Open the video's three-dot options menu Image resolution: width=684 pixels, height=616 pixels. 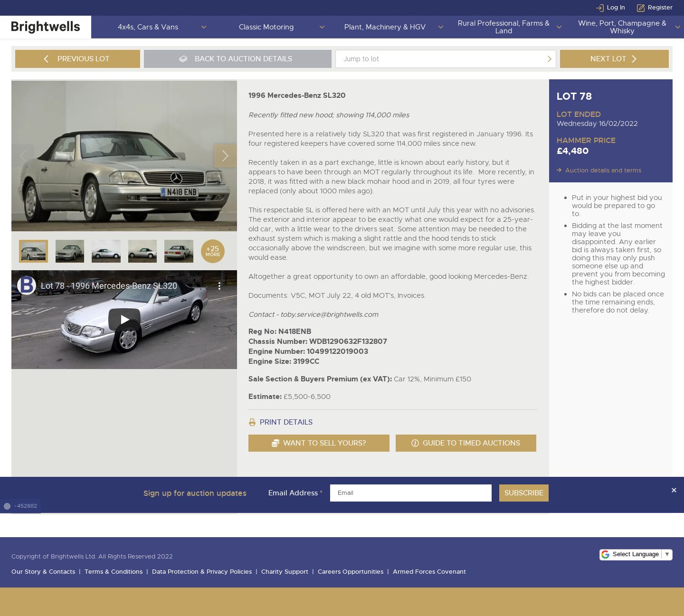coord(219,286)
